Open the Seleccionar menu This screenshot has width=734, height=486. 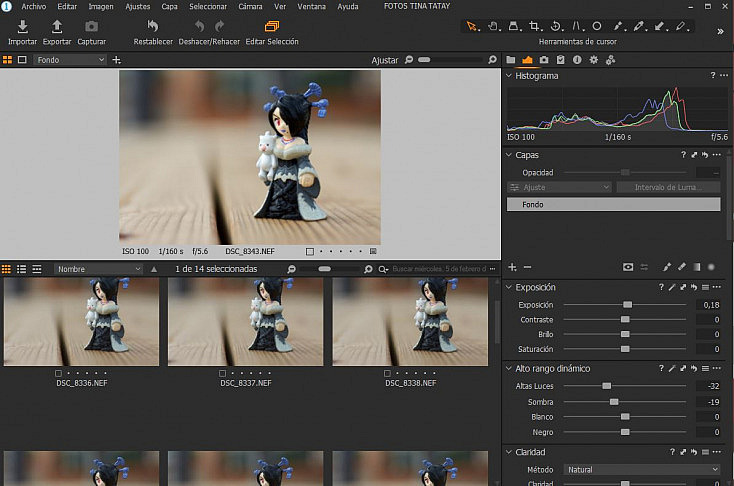208,7
